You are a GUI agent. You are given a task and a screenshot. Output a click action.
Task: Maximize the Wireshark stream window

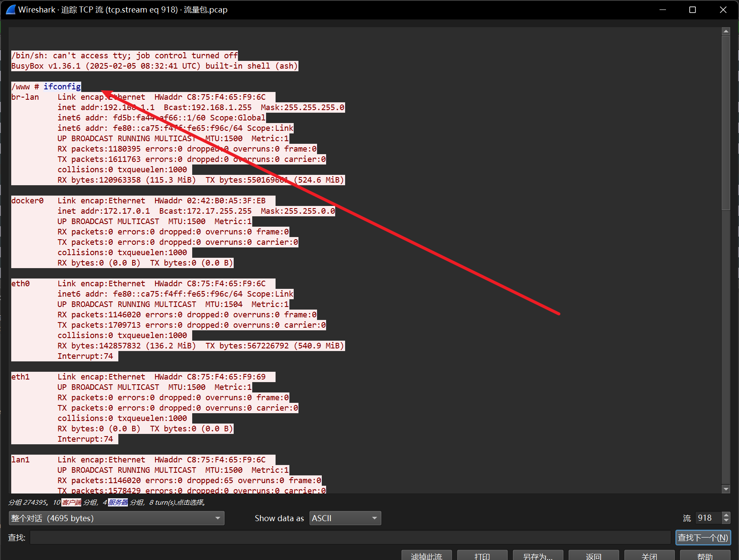(692, 9)
